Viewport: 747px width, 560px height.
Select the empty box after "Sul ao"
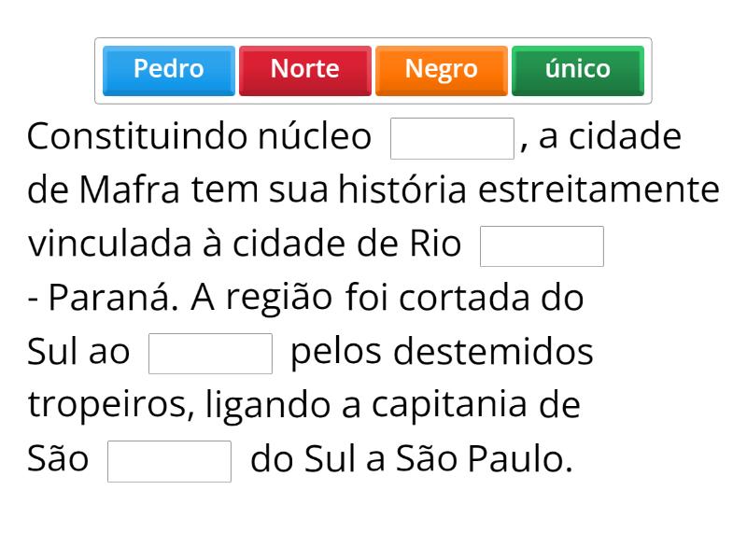[210, 354]
